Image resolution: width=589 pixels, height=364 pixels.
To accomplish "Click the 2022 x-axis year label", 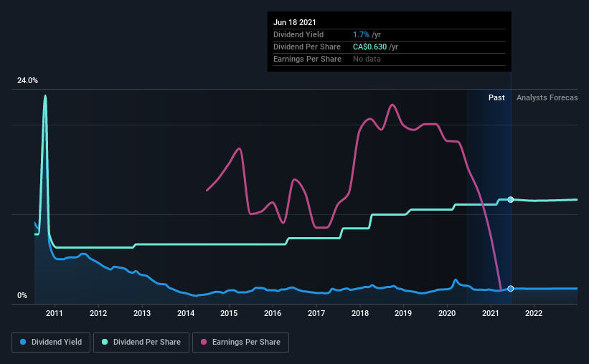I will point(534,313).
